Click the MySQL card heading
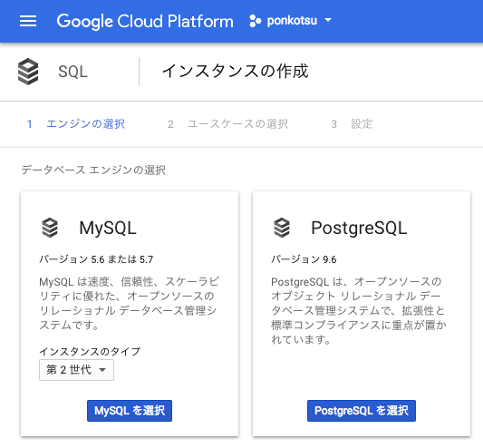This screenshot has height=448, width=483. tap(108, 228)
